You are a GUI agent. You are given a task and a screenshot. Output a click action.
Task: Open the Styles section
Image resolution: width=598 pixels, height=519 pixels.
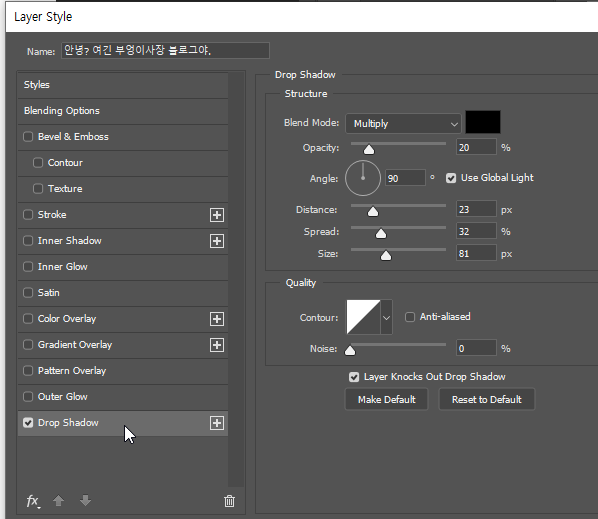click(123, 85)
